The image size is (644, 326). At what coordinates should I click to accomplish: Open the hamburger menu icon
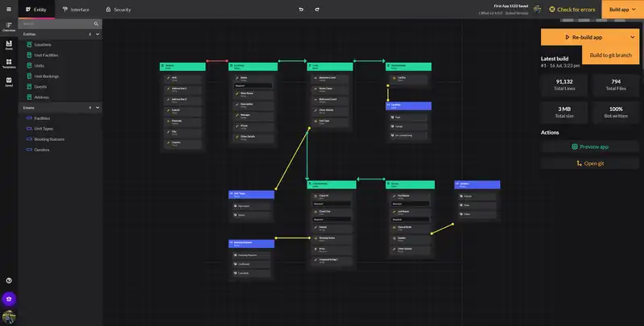(x=8, y=9)
